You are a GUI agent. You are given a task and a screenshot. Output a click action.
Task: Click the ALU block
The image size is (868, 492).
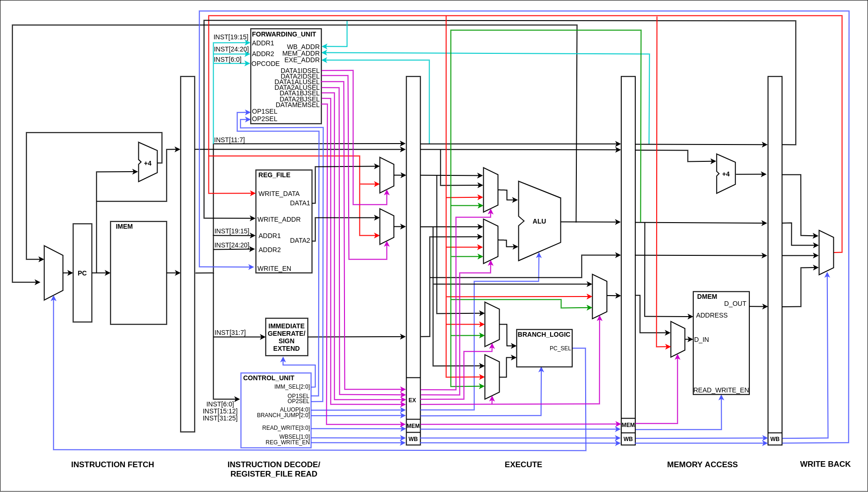coord(539,221)
